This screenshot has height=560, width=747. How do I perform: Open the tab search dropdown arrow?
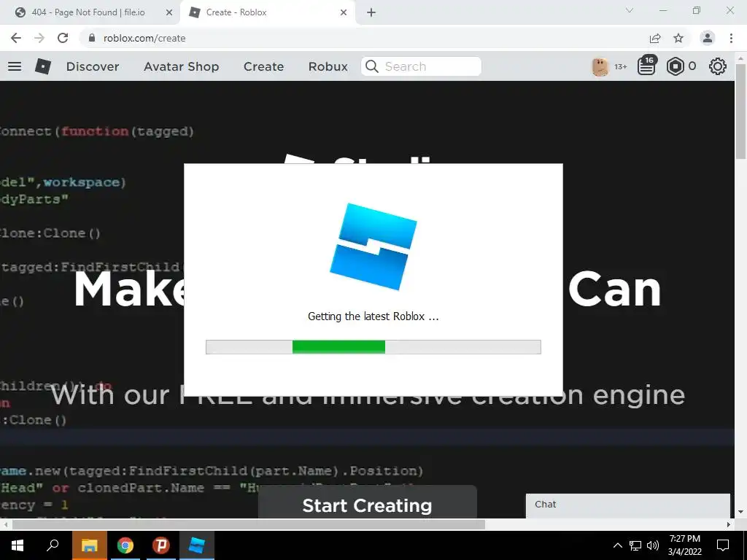coord(630,10)
